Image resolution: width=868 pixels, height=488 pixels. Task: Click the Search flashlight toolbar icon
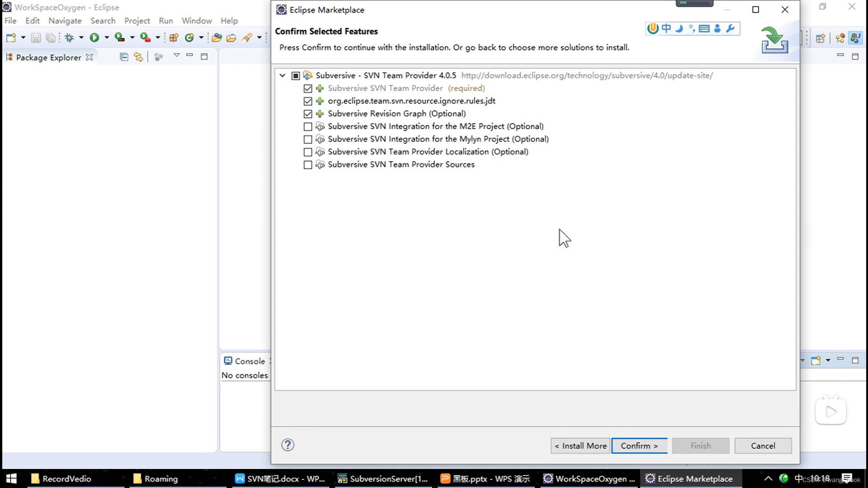[x=247, y=38]
